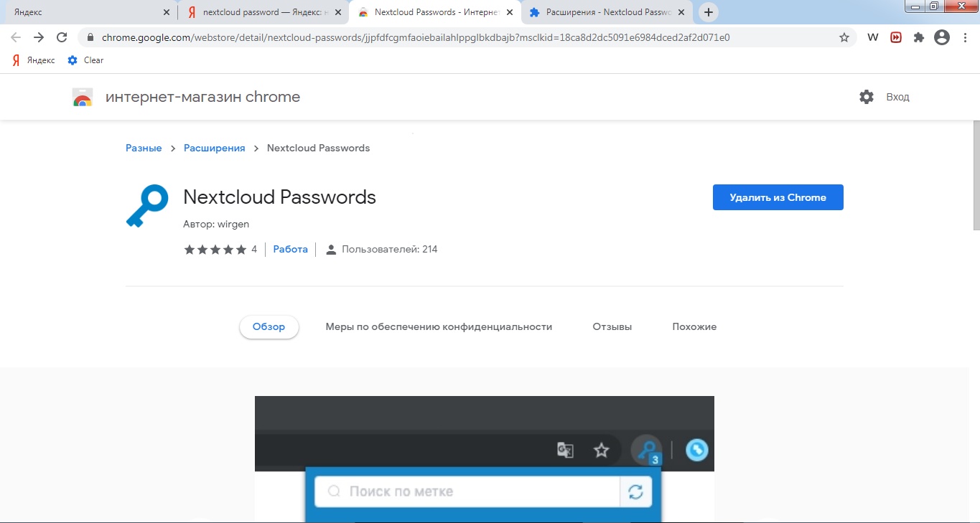980x523 pixels.
Task: Click the Nextcloud Passwords key logo
Action: [146, 207]
